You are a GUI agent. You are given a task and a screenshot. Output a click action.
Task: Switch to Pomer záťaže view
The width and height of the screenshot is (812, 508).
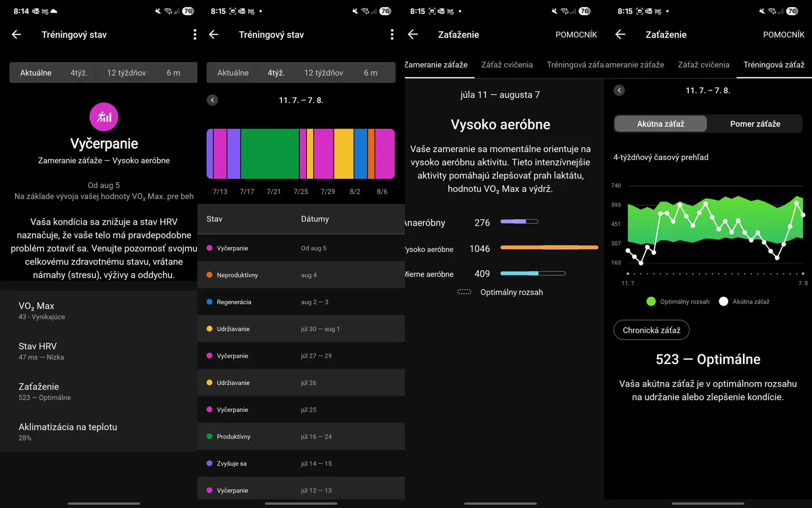(755, 124)
